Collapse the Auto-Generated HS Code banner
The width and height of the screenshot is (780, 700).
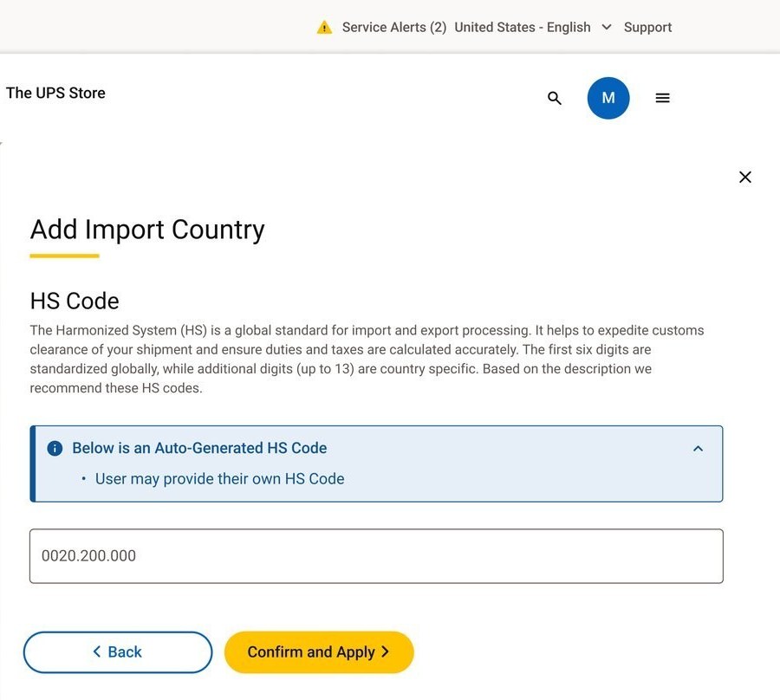(x=698, y=449)
